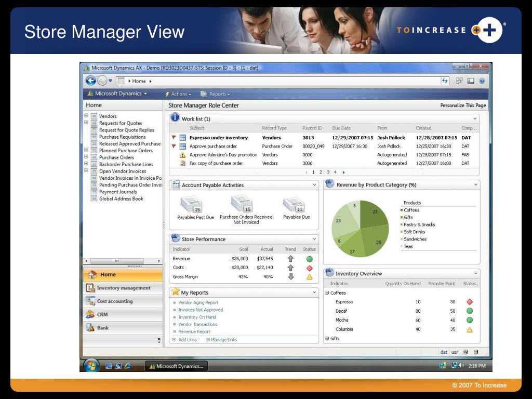Click the Revenue by Product Category icon
The width and height of the screenshot is (532, 399).
pyautogui.click(x=329, y=184)
